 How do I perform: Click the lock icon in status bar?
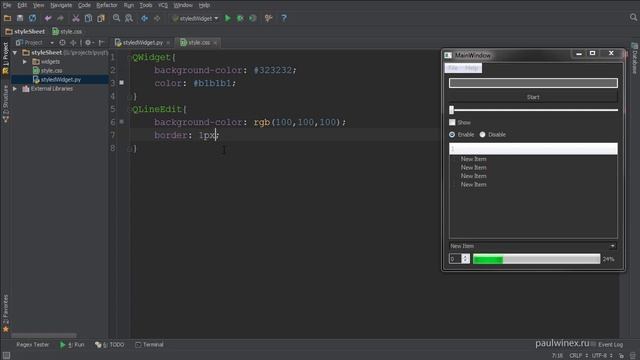[621, 356]
